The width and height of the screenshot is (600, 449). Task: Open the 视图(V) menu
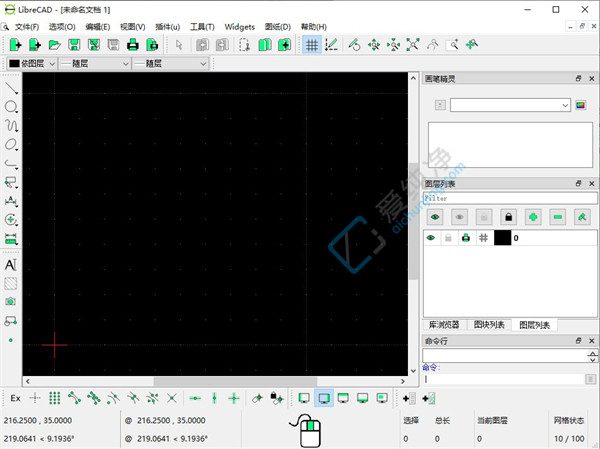(x=132, y=27)
